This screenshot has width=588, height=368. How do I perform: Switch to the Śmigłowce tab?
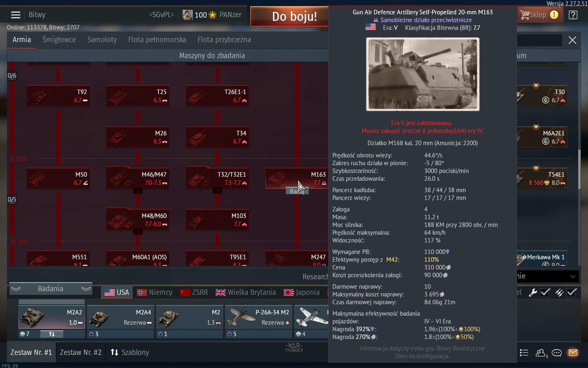(x=59, y=40)
